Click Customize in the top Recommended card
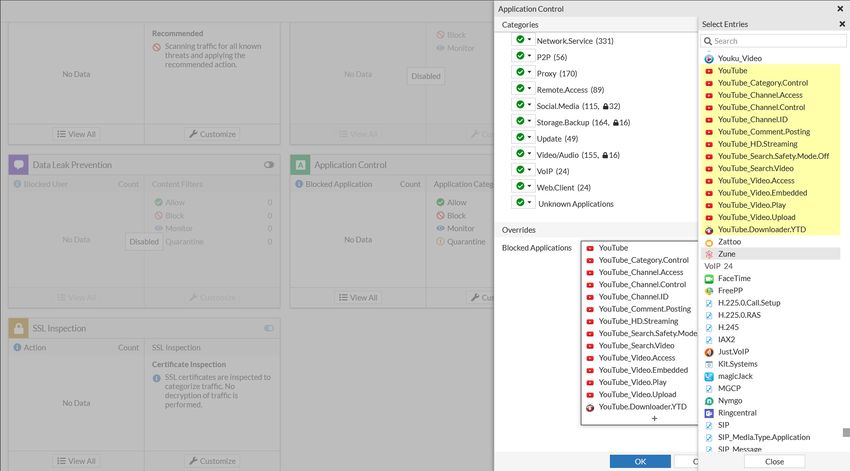Viewport: 850px width, 471px height. tap(212, 134)
